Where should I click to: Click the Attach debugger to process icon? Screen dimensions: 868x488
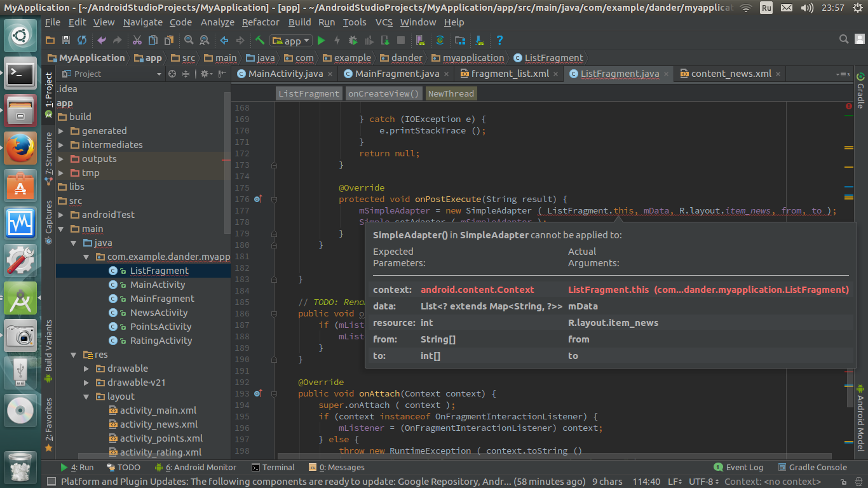coord(385,40)
